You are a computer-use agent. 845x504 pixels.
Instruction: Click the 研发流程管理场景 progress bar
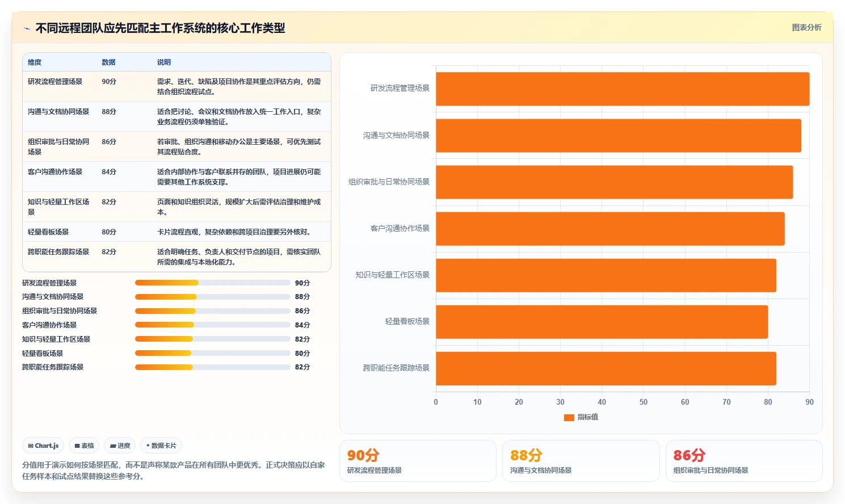tap(213, 283)
